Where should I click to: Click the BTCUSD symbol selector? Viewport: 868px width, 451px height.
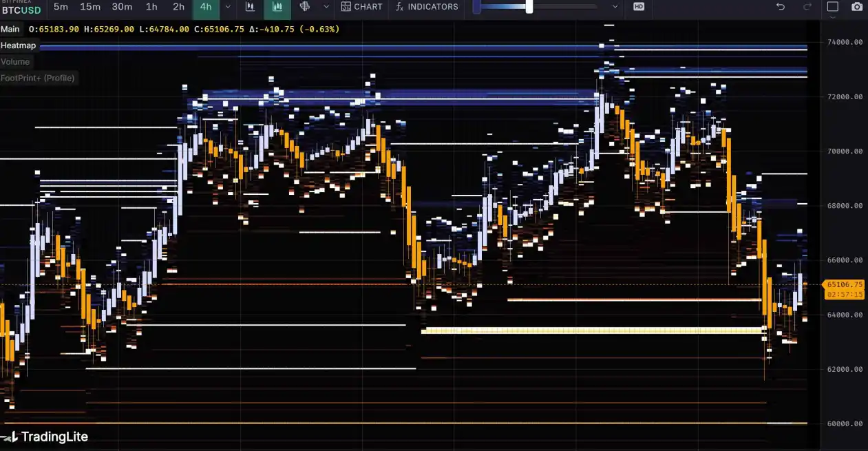pyautogui.click(x=21, y=10)
